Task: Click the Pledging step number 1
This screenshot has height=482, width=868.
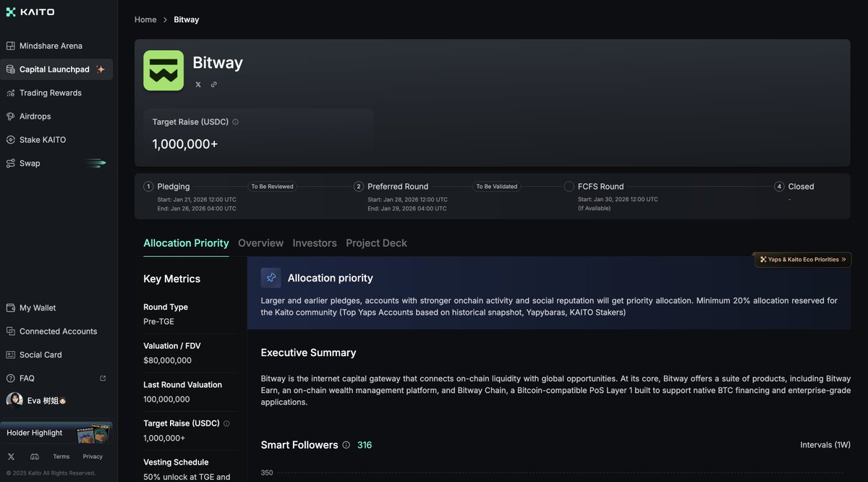Action: (148, 187)
